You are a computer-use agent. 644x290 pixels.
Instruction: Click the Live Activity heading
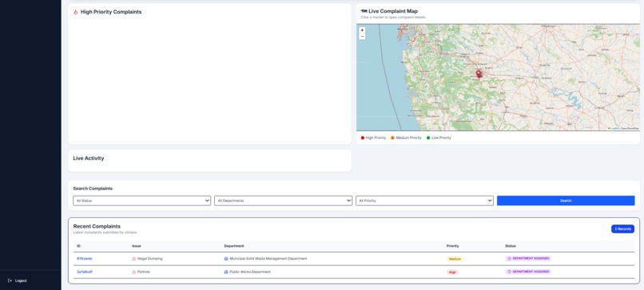[89, 158]
